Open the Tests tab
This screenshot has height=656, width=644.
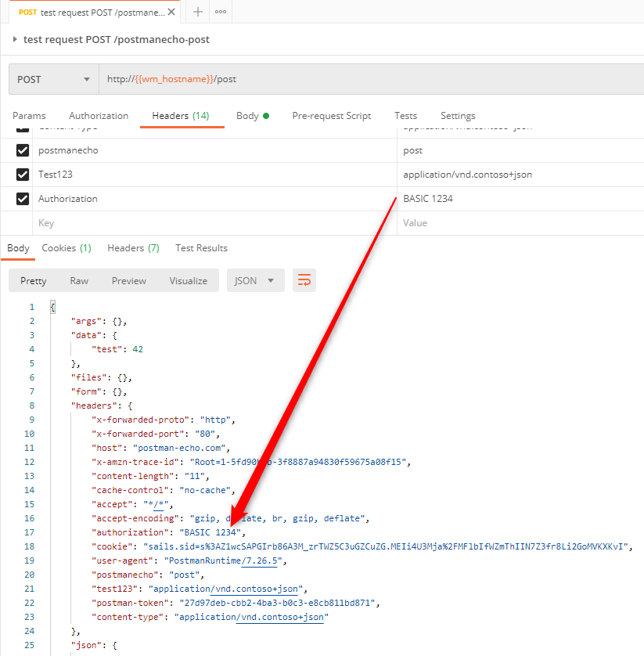point(405,116)
